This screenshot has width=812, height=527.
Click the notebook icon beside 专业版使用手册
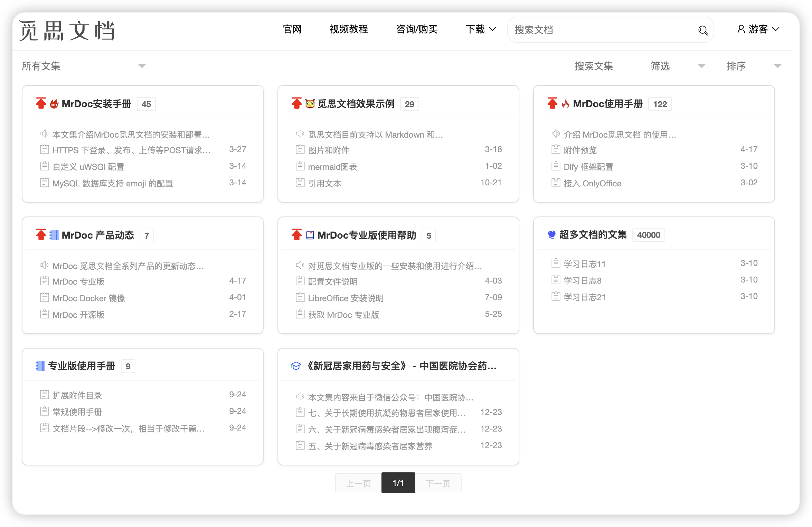coord(40,366)
